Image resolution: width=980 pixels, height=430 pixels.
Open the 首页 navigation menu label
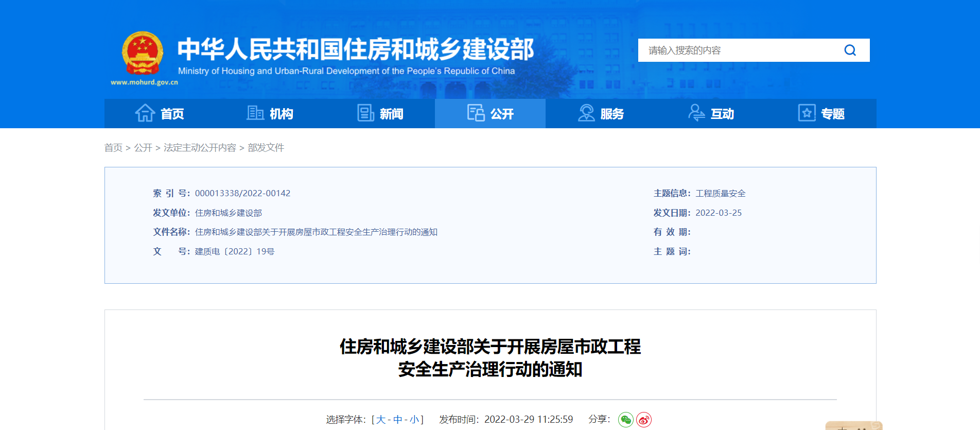click(172, 114)
